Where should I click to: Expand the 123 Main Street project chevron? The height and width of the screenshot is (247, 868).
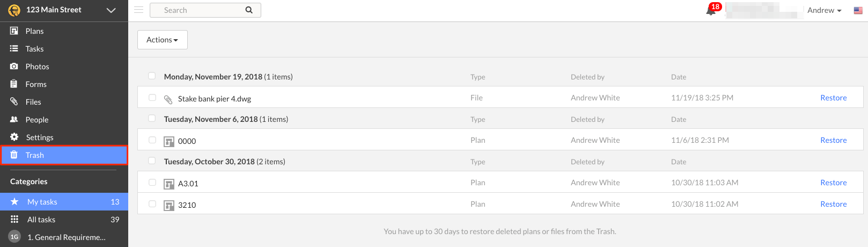[x=111, y=10]
